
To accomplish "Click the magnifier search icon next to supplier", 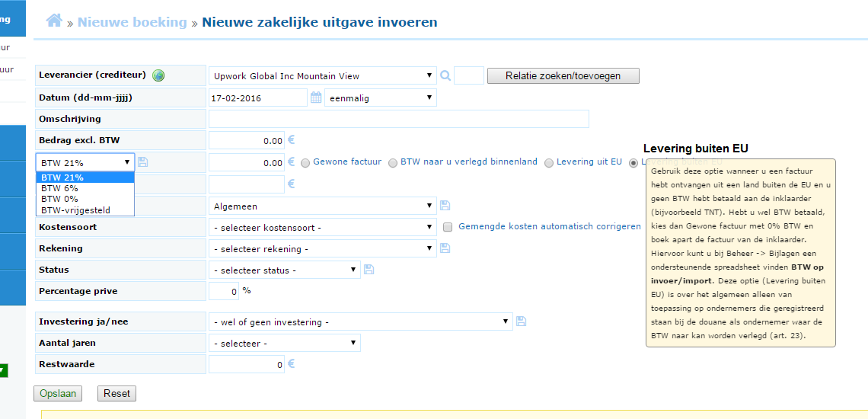I will 445,75.
